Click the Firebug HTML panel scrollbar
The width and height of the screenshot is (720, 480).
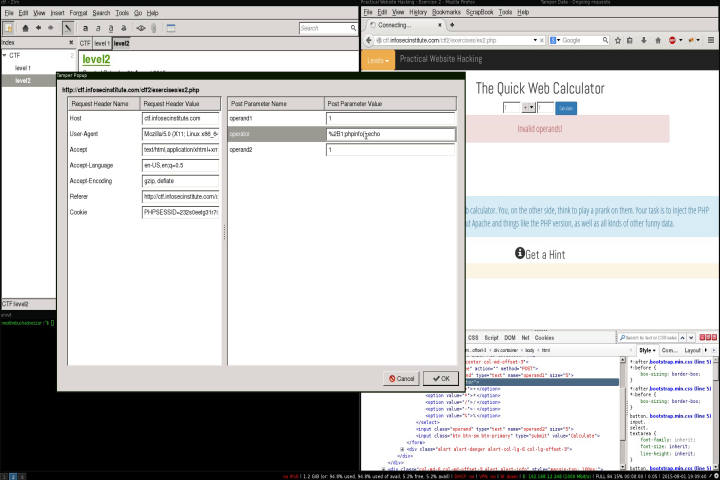623,413
